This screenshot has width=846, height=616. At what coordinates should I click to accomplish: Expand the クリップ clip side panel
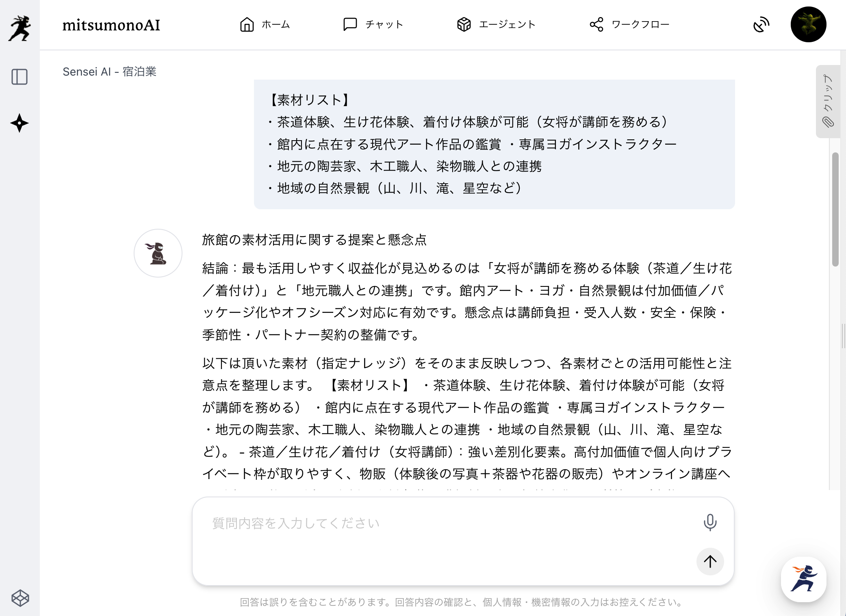pos(828,101)
